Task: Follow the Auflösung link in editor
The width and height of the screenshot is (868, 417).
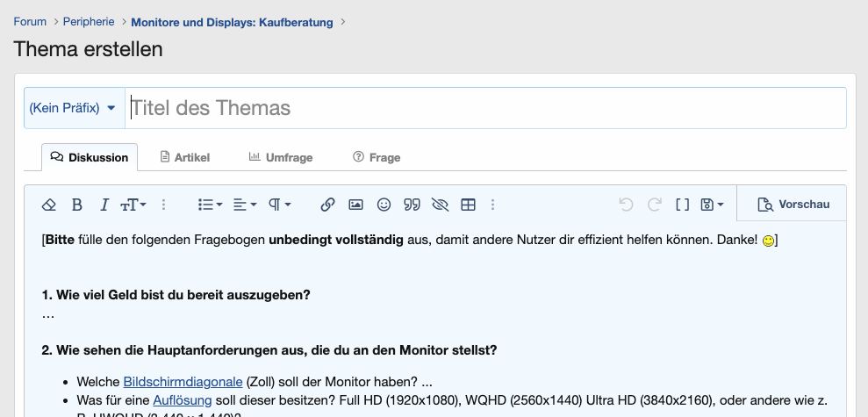Action: click(183, 399)
